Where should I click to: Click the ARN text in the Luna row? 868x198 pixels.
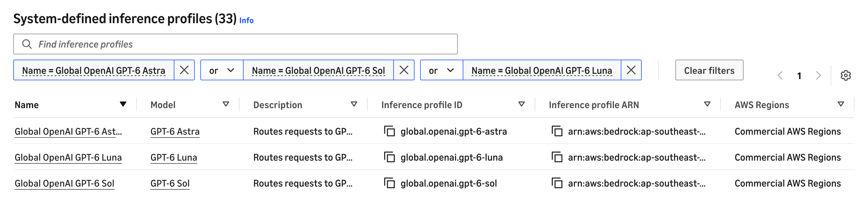tap(636, 157)
